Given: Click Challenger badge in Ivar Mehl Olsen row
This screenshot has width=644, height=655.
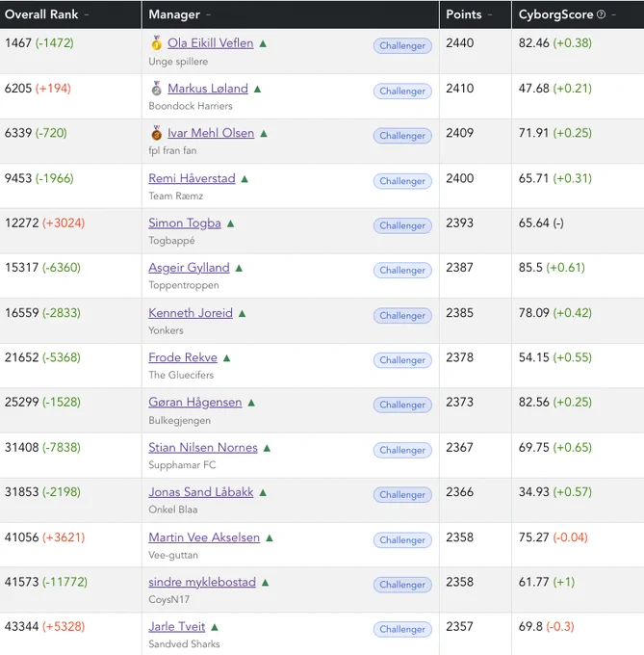Looking at the screenshot, I should [x=402, y=136].
